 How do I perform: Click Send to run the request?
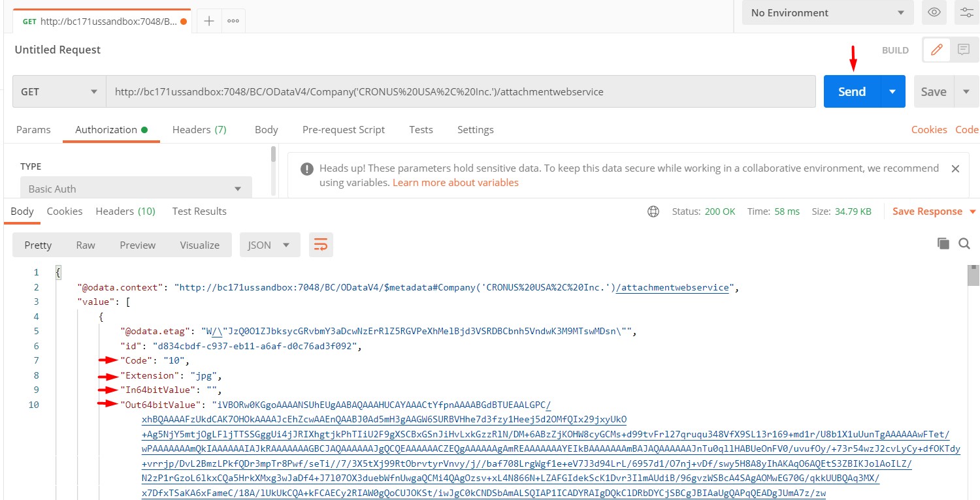pos(851,91)
